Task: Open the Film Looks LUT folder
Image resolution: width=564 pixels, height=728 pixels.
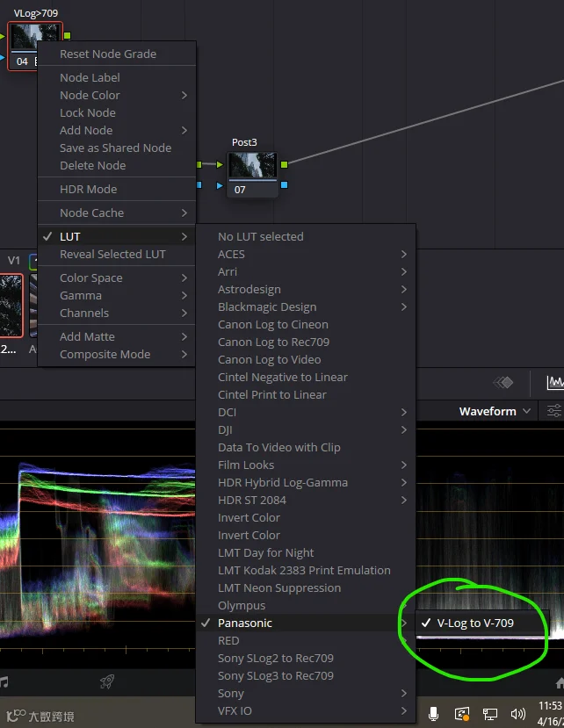Action: (x=305, y=465)
